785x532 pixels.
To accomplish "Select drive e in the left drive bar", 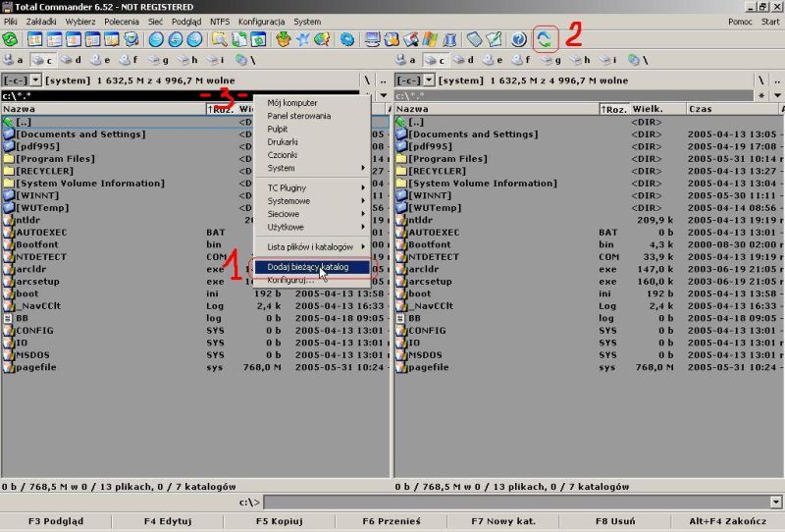I will coord(100,60).
